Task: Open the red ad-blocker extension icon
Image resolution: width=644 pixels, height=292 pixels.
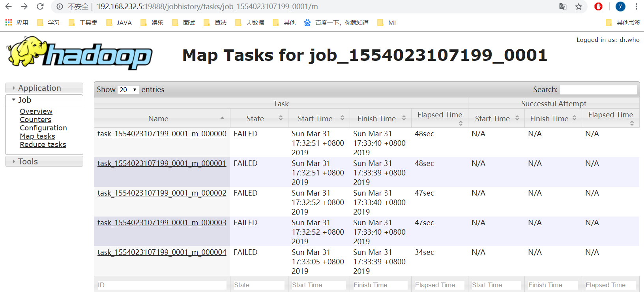Action: (598, 6)
